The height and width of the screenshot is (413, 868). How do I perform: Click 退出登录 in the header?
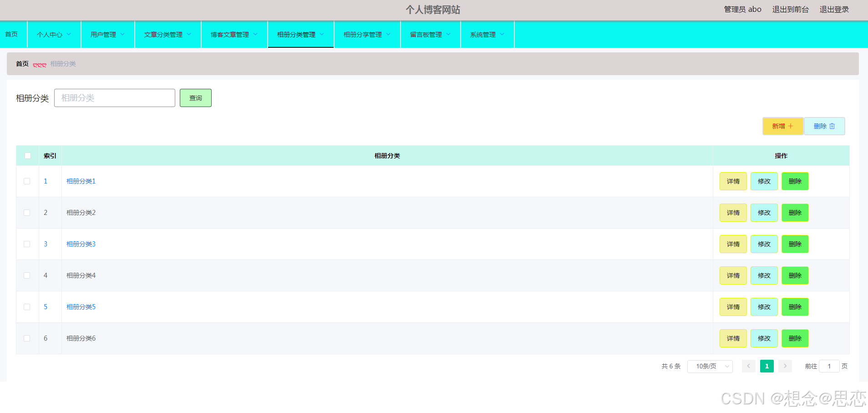[834, 10]
